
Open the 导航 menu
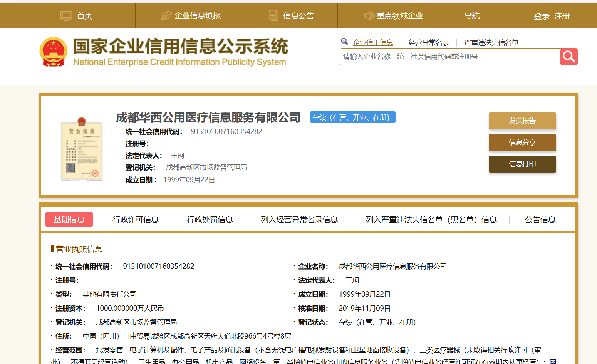coord(472,16)
